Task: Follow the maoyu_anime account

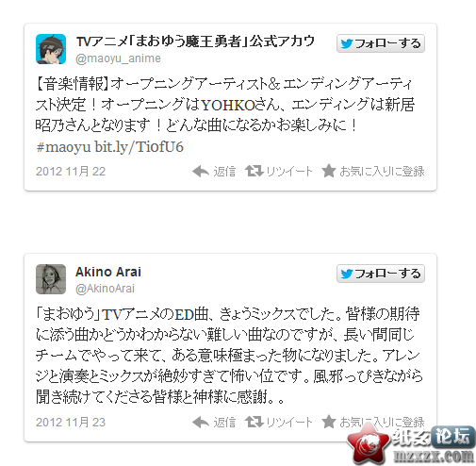Action: (x=381, y=43)
